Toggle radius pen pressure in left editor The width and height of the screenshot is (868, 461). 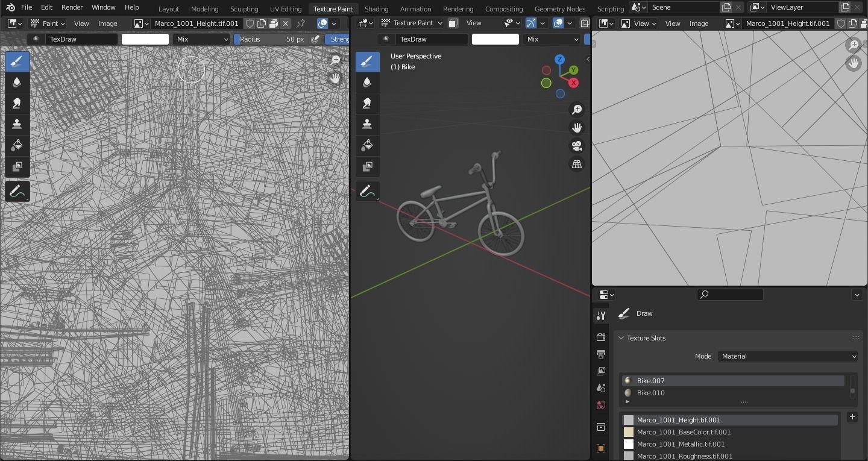point(315,39)
